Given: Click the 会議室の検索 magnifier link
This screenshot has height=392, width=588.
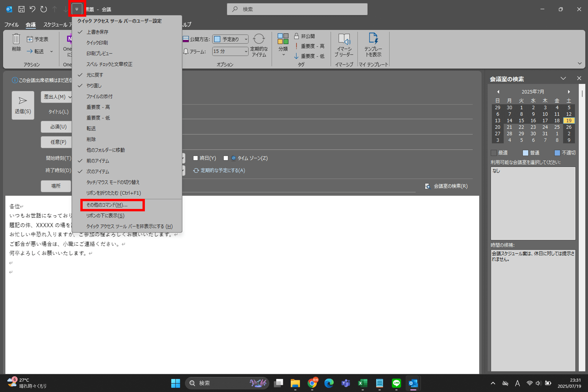Looking at the screenshot, I should coord(446,186).
